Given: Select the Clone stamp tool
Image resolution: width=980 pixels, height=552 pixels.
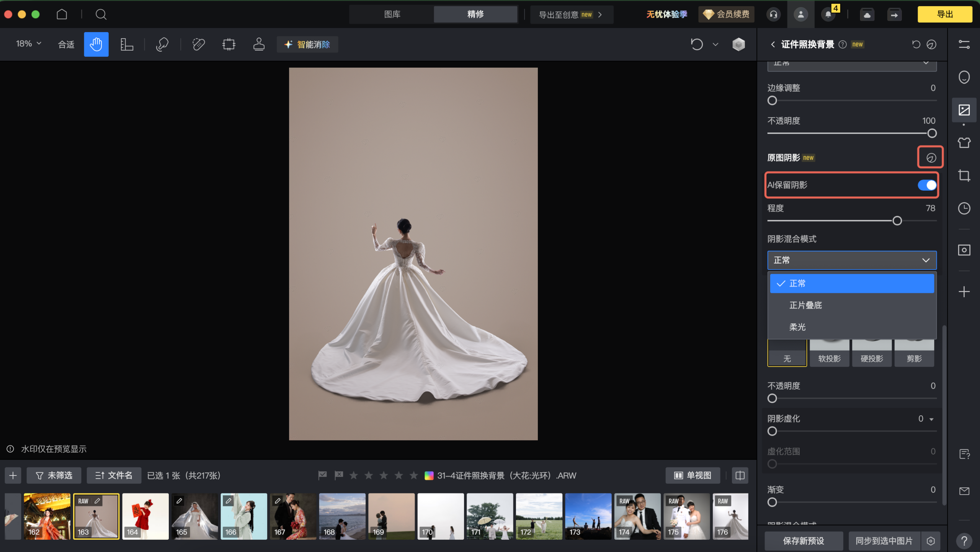Looking at the screenshot, I should point(259,44).
